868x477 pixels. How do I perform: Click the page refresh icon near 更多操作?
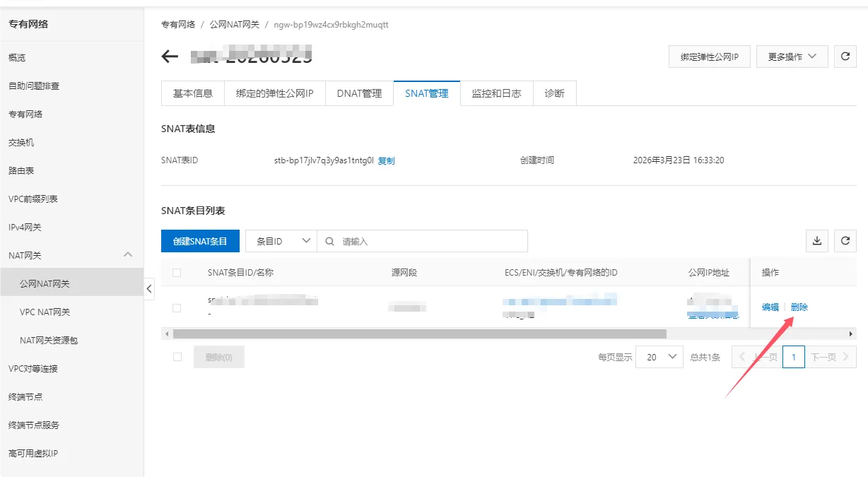pyautogui.click(x=845, y=57)
